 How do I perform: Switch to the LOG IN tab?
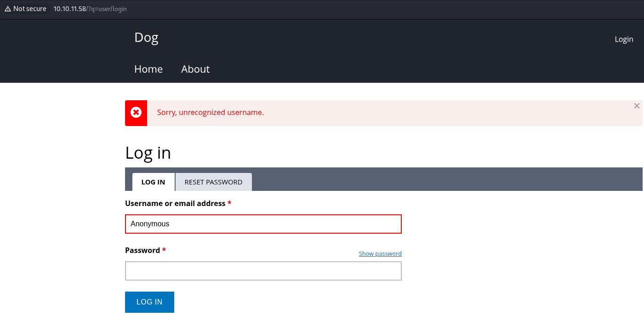coord(153,182)
